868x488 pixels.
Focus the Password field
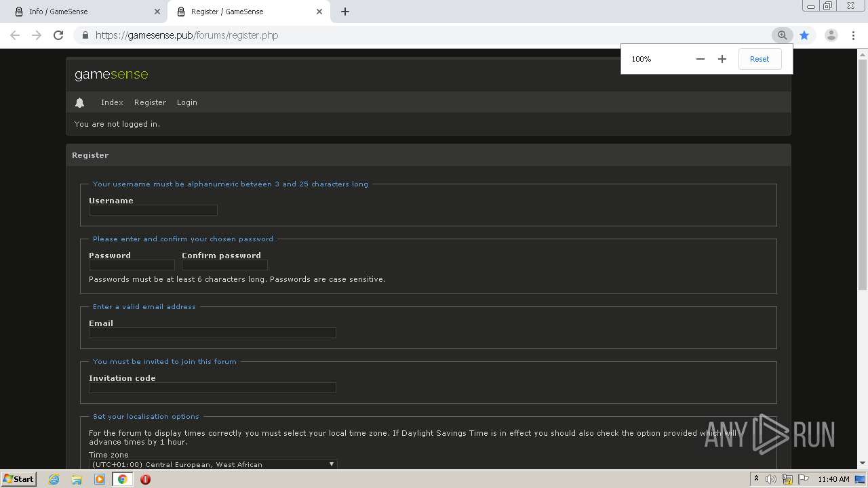[132, 265]
